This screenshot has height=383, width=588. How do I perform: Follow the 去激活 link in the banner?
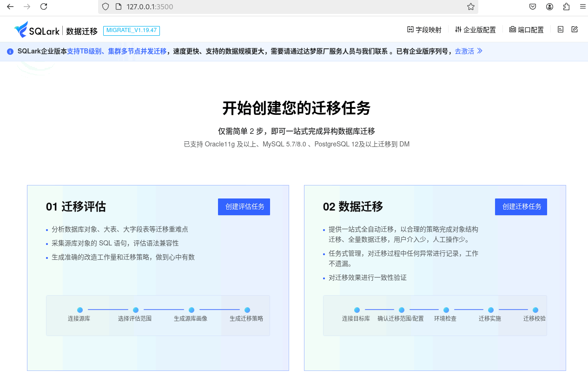(464, 51)
